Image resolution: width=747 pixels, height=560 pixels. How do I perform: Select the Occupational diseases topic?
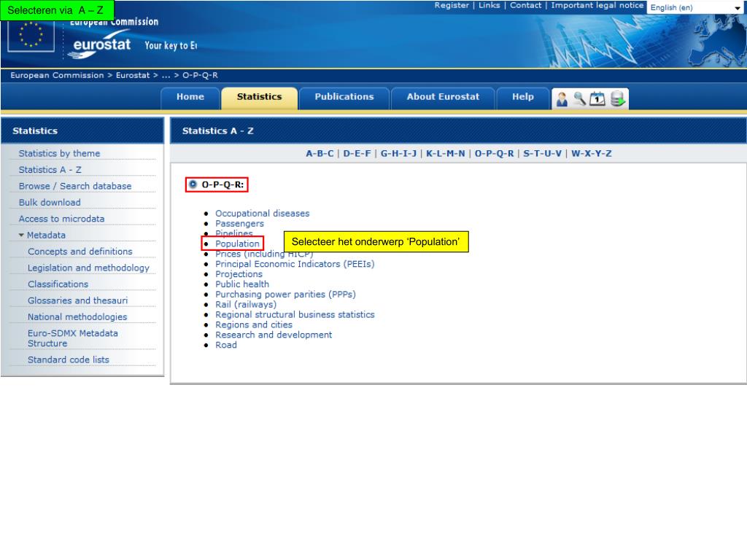point(263,214)
